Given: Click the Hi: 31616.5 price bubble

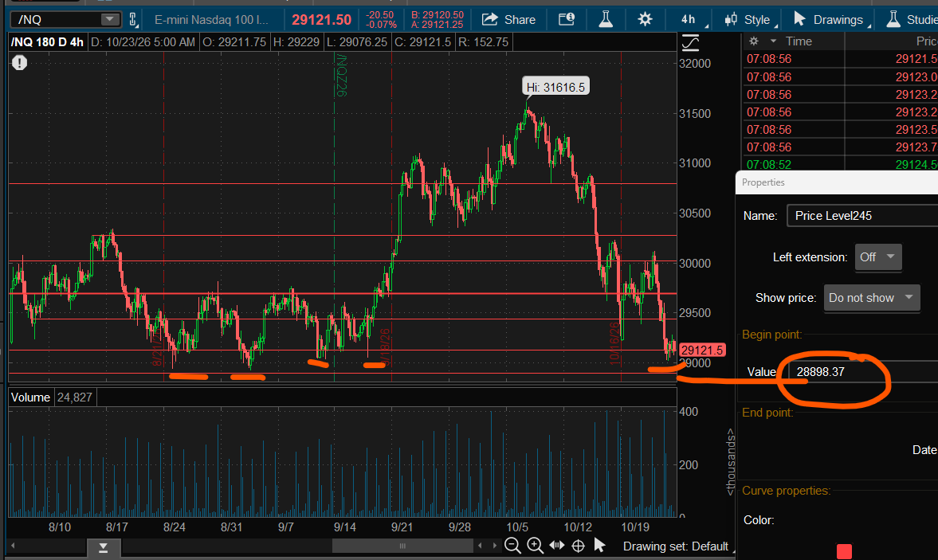Looking at the screenshot, I should [x=555, y=88].
